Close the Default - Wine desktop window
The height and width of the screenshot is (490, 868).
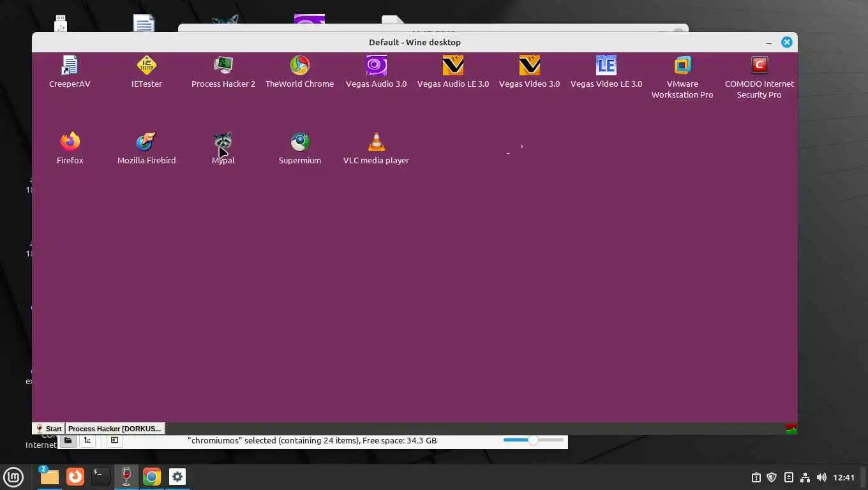(x=787, y=42)
